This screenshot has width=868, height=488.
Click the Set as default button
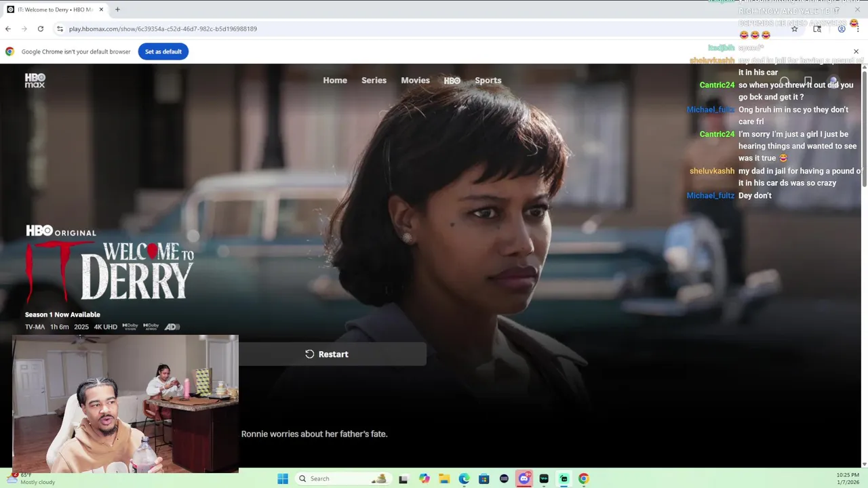163,52
